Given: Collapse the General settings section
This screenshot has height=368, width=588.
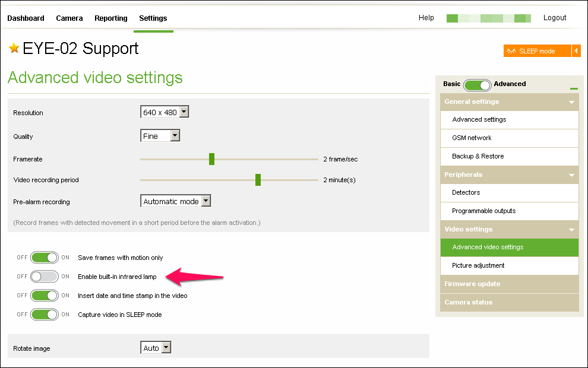Looking at the screenshot, I should pyautogui.click(x=571, y=102).
